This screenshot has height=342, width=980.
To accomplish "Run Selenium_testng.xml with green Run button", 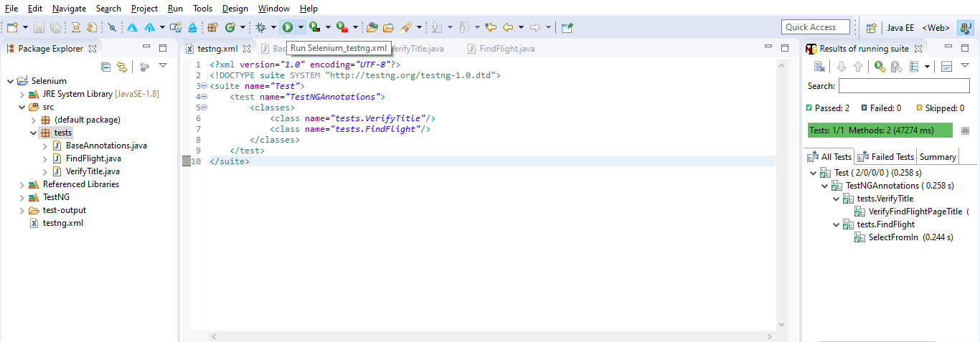I will pos(287,27).
